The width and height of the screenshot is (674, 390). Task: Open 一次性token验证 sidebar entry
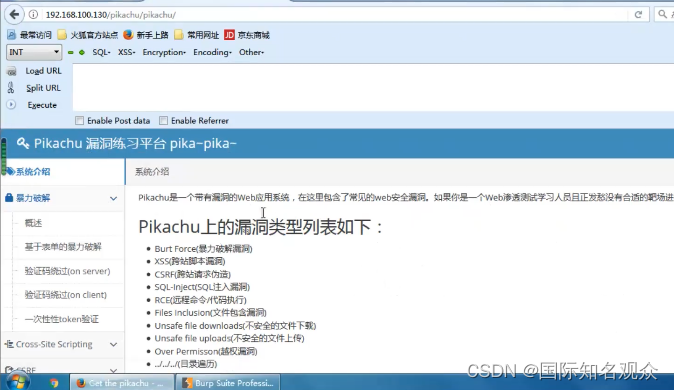coord(61,319)
